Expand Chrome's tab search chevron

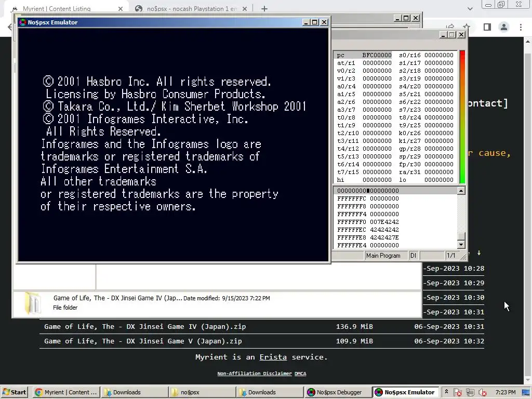(470, 9)
